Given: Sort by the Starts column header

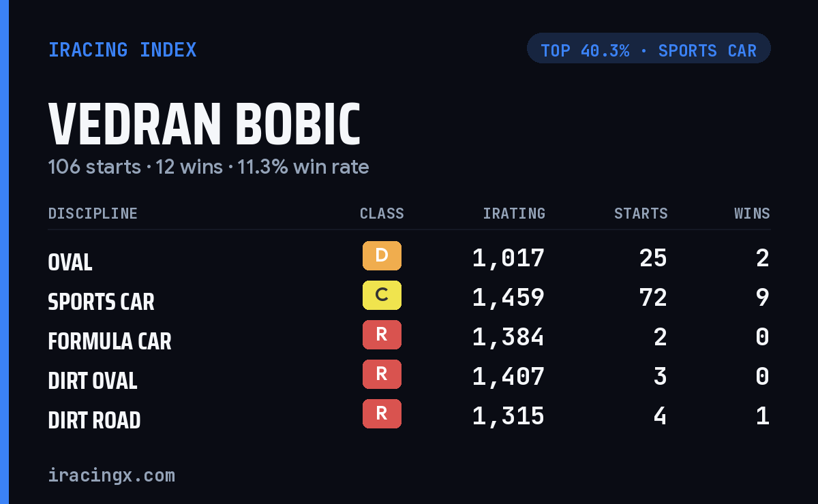Looking at the screenshot, I should (x=641, y=214).
